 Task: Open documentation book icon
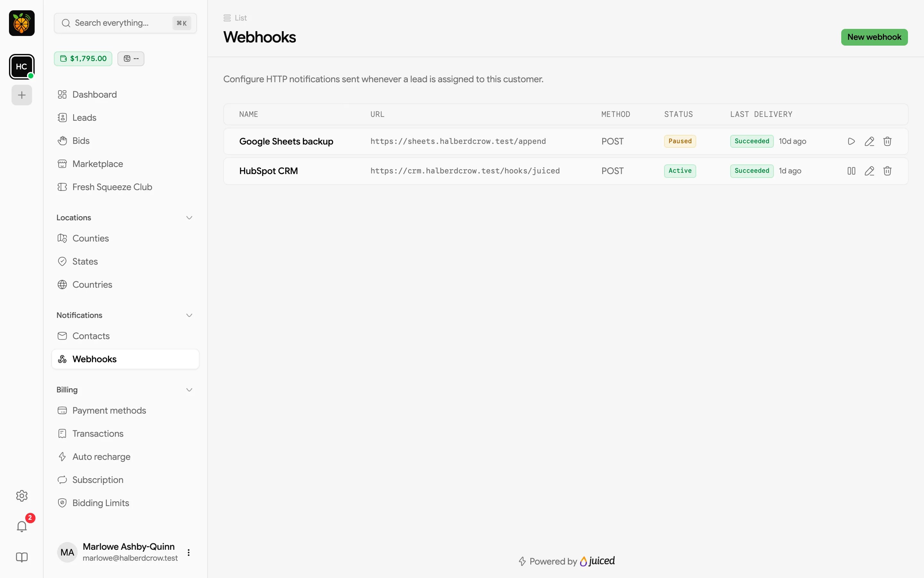(22, 557)
